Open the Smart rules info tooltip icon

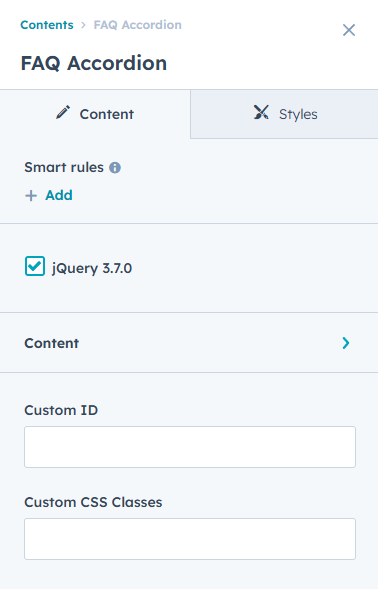115,168
